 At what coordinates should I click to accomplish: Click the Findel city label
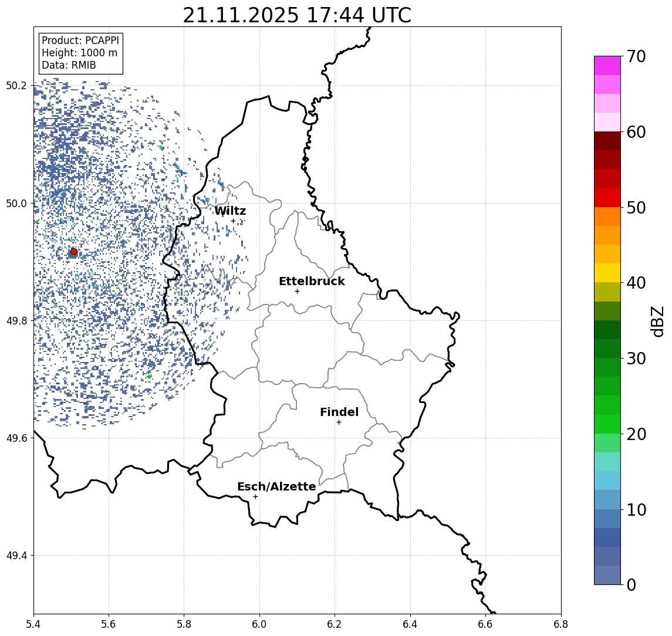pos(339,412)
